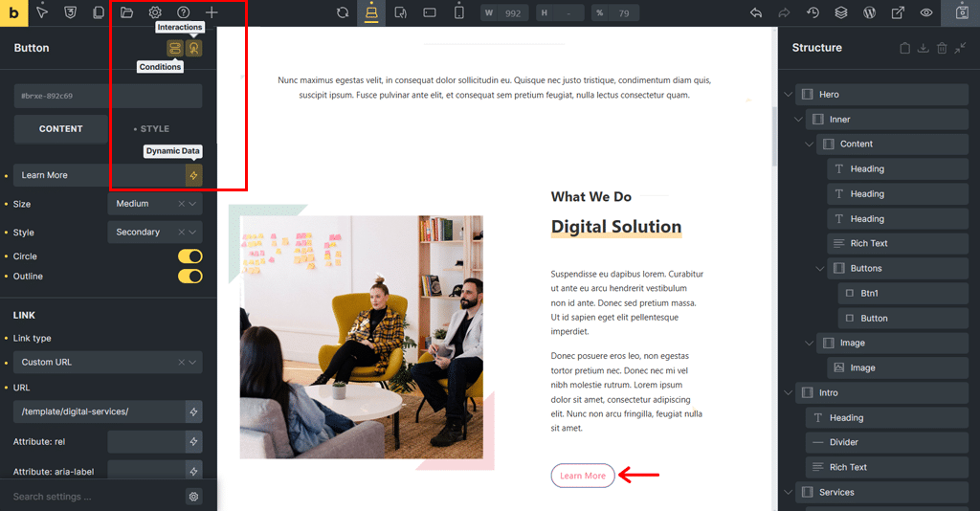Open the view on frontend icon
This screenshot has width=980, height=511.
point(898,12)
